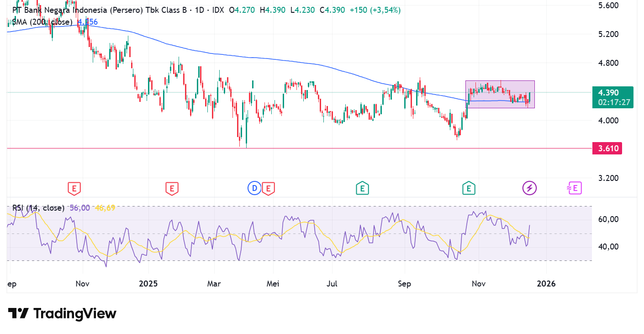644x334 pixels.
Task: Select the RSI (14, close) indicator legend
Action: [x=38, y=208]
